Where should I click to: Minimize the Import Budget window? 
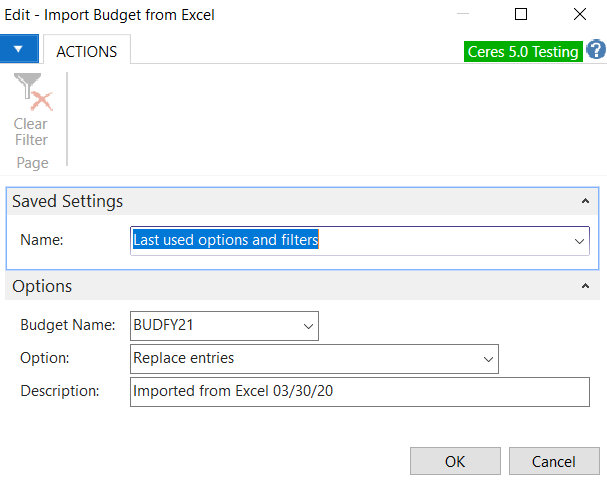click(461, 15)
